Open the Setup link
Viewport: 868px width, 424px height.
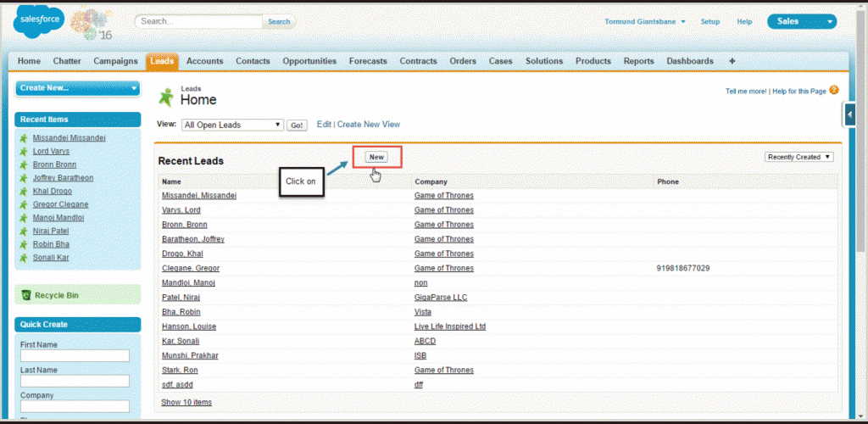710,21
